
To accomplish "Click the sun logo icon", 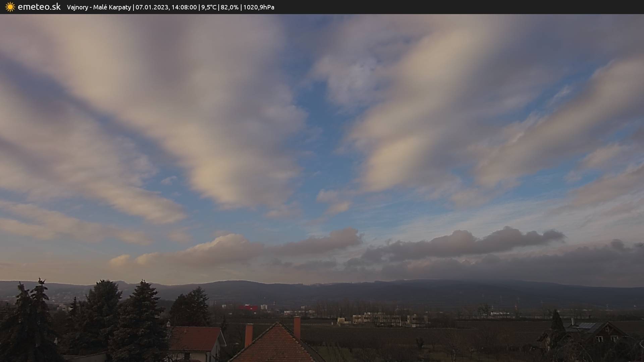I will click(x=10, y=7).
